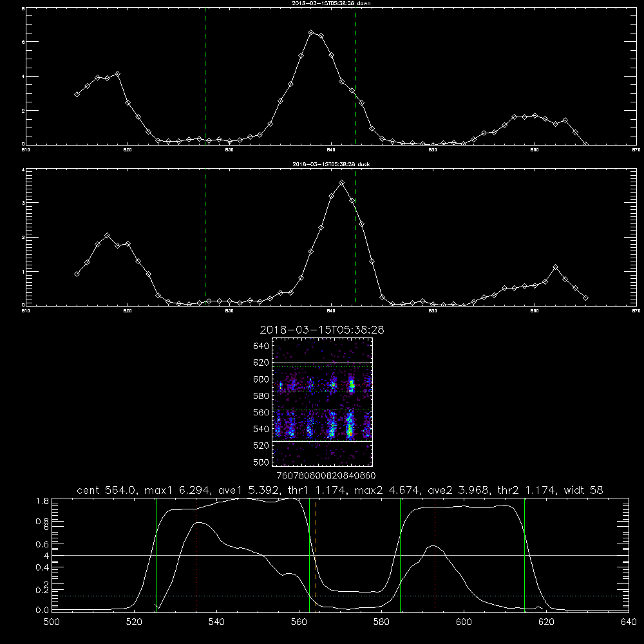Click the green solid line at 615 in the bottom plot

pos(524,554)
